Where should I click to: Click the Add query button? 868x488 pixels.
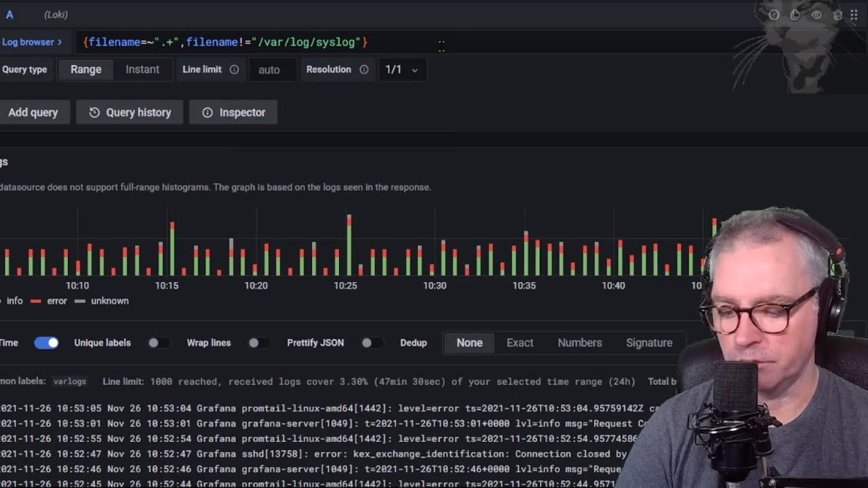point(33,113)
